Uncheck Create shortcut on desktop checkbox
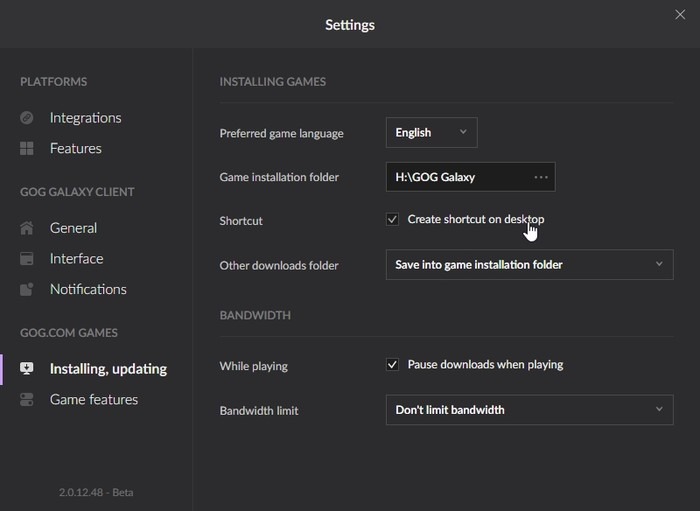This screenshot has width=700, height=511. coord(392,219)
